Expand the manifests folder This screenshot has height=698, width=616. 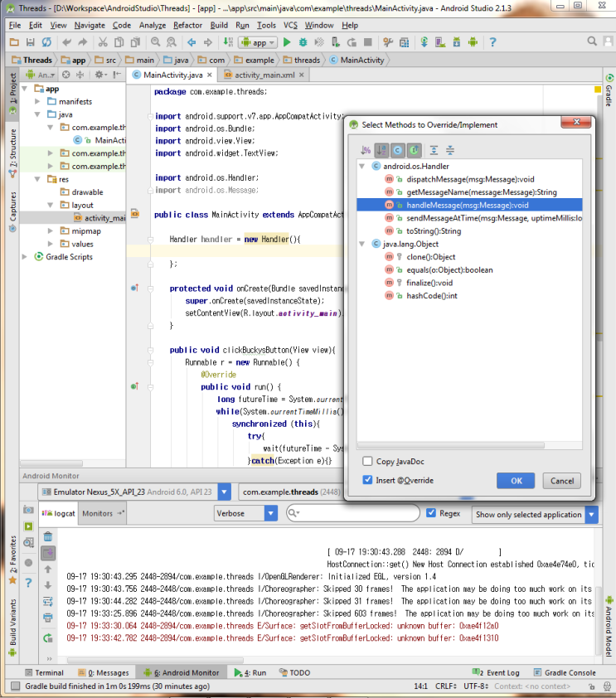click(38, 101)
